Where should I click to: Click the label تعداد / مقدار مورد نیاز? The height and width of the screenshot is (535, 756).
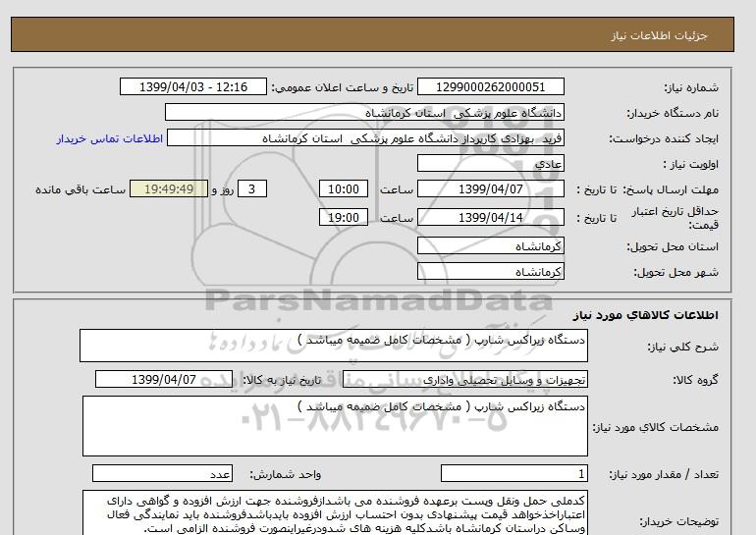coord(664,475)
